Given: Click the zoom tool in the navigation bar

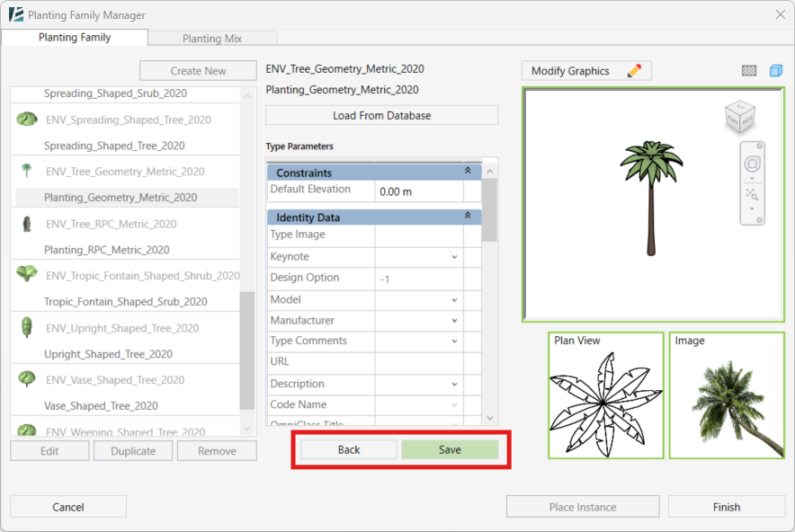Looking at the screenshot, I should click(x=752, y=194).
